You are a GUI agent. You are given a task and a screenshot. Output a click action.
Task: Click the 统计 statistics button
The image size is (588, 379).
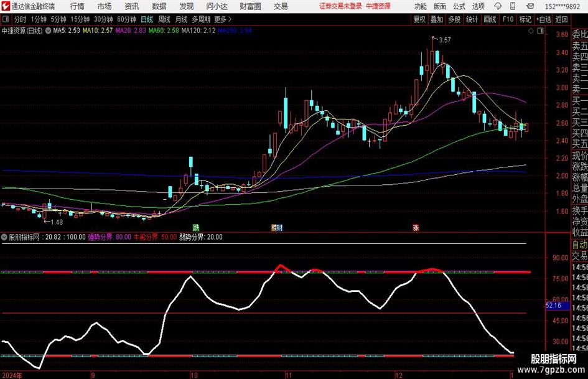(472, 19)
